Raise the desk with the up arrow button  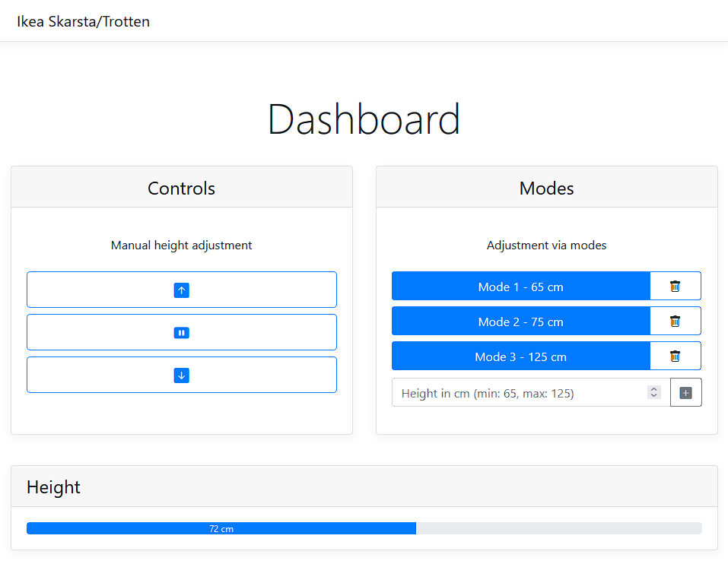point(182,290)
